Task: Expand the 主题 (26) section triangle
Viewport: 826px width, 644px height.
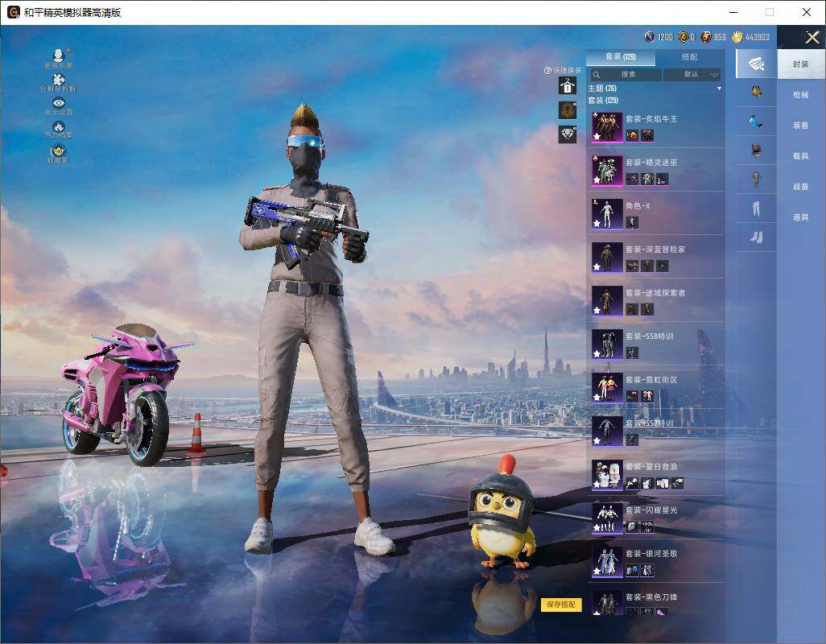Action: click(719, 89)
